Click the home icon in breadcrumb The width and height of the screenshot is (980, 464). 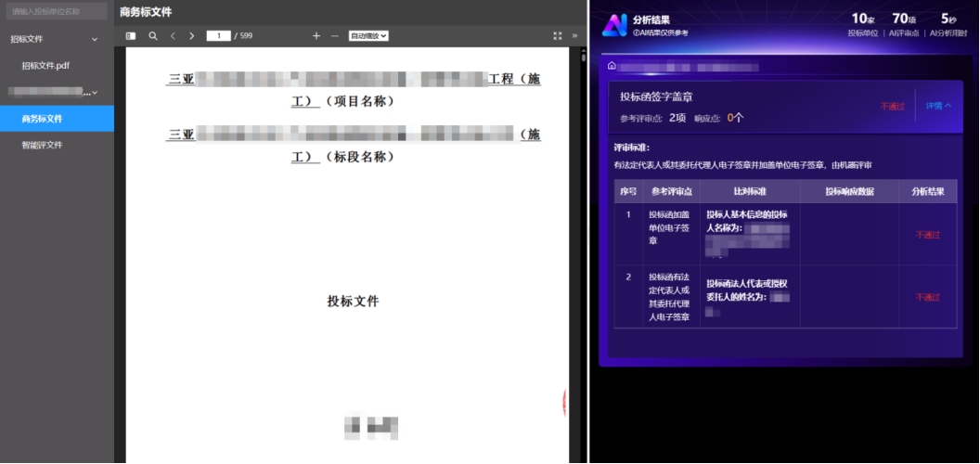(612, 66)
